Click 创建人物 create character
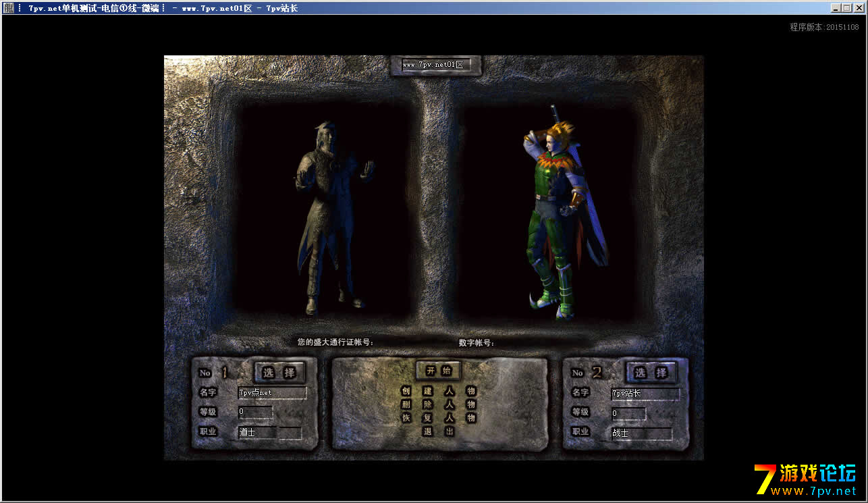The height and width of the screenshot is (503, 868). pos(439,391)
